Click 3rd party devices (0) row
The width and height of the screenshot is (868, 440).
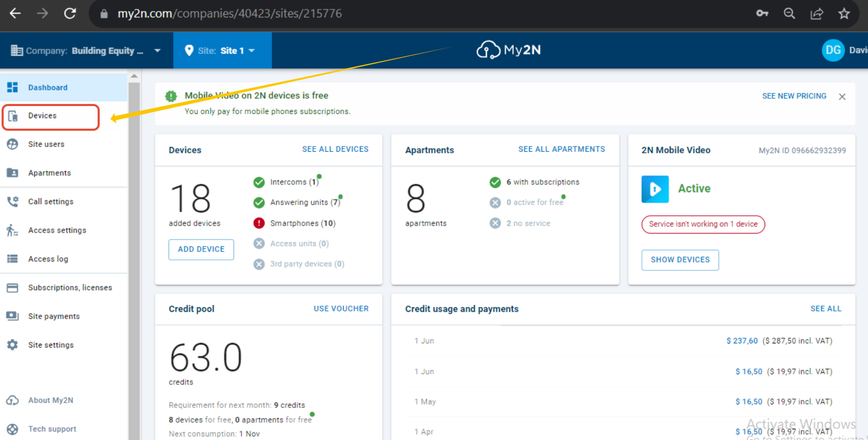coord(299,264)
